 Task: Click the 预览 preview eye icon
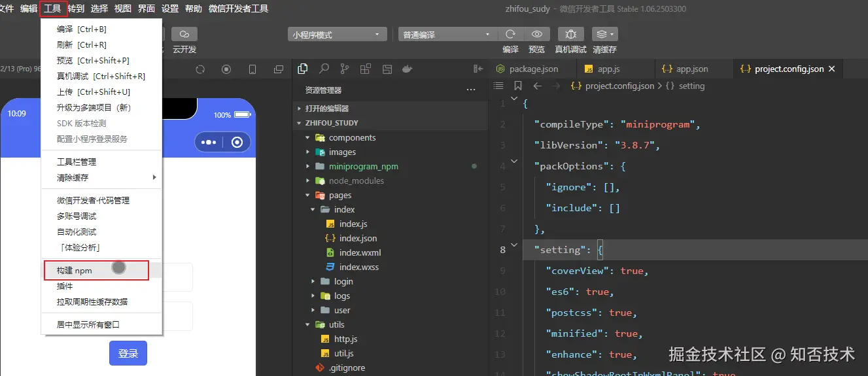pos(537,34)
